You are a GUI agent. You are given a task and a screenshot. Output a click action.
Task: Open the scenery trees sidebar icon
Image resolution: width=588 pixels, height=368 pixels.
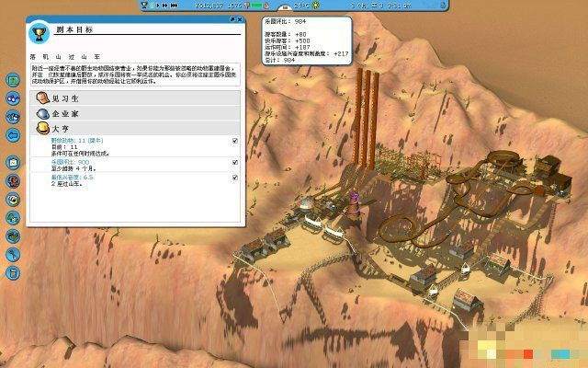13,217
